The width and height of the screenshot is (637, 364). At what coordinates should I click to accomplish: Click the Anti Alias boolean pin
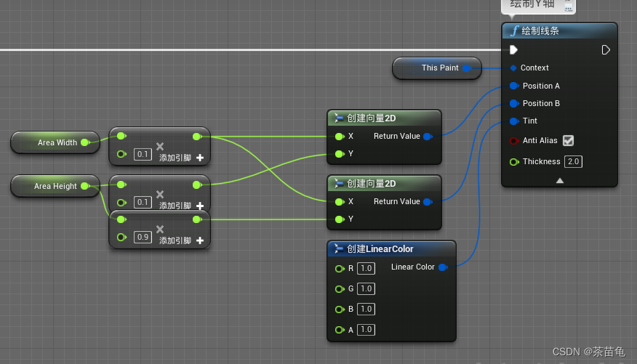[x=514, y=140]
